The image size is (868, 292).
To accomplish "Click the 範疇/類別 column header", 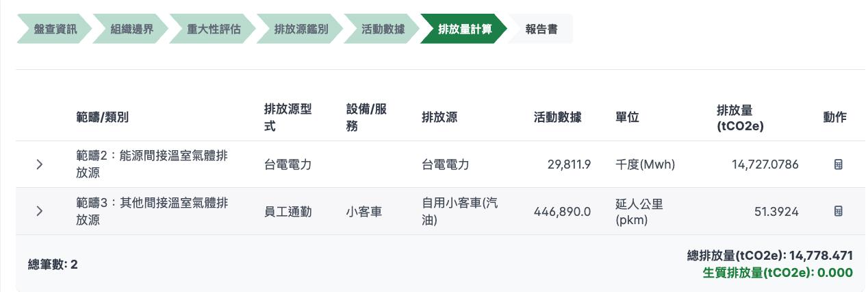I will coord(102,117).
